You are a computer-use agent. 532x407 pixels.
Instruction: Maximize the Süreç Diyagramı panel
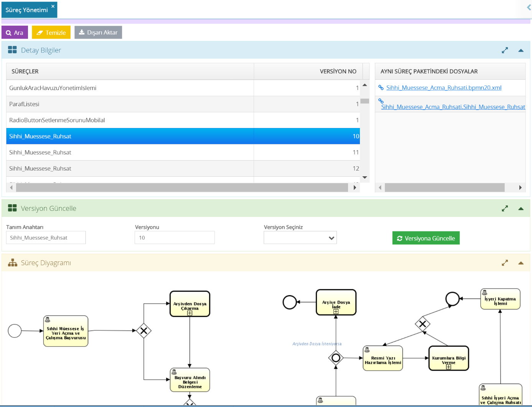coord(505,263)
